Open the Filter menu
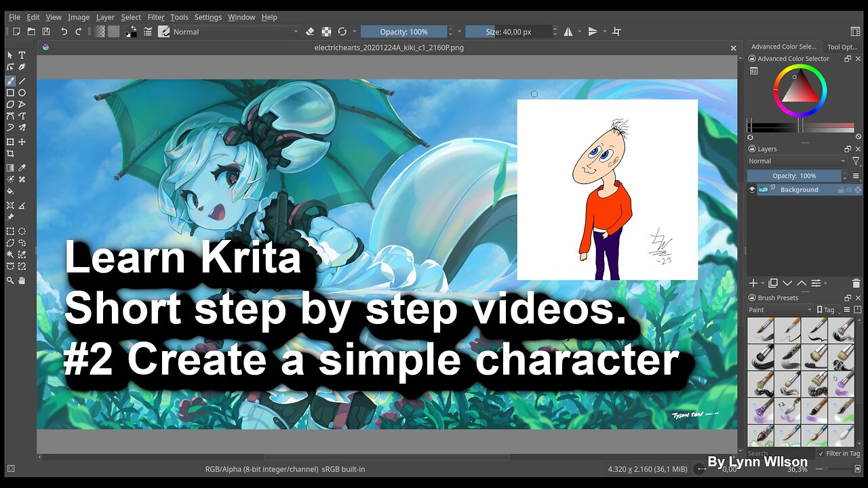868x488 pixels. [156, 17]
